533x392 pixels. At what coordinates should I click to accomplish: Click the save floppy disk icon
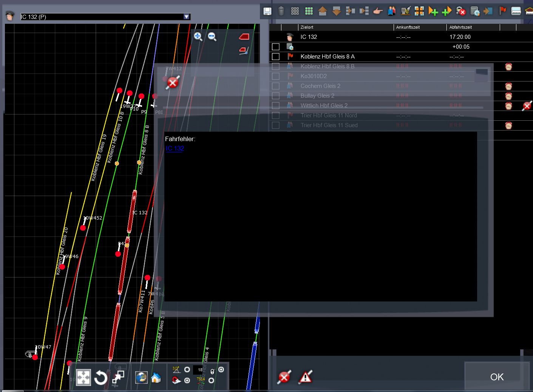[267, 11]
